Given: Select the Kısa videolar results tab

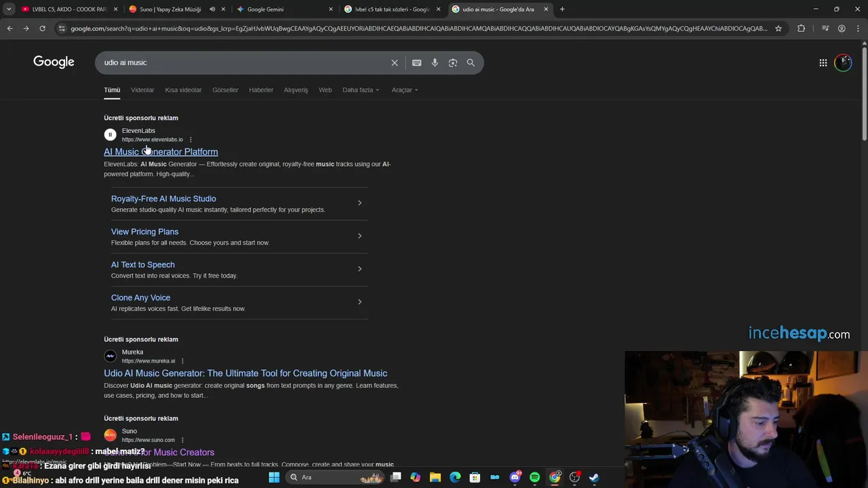Looking at the screenshot, I should pos(183,89).
